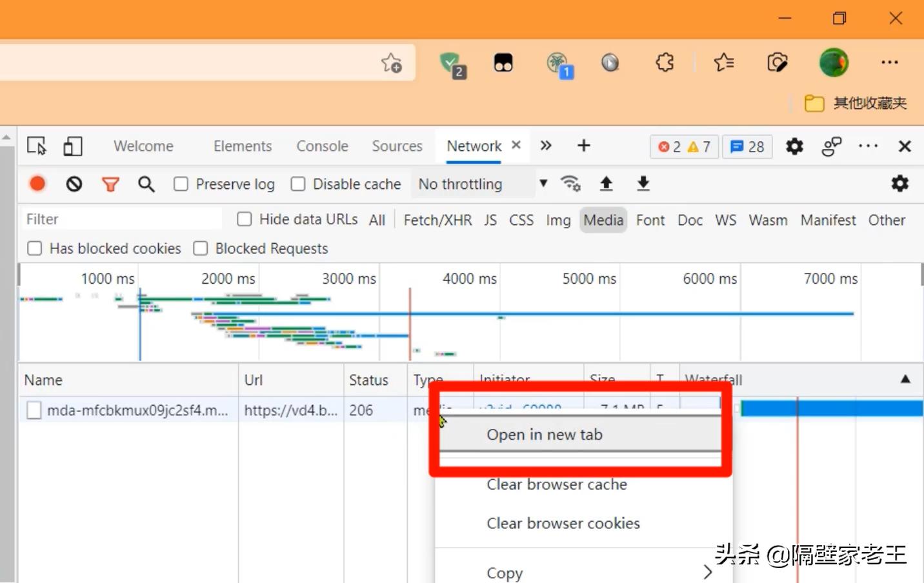Stop recording network log

37,184
